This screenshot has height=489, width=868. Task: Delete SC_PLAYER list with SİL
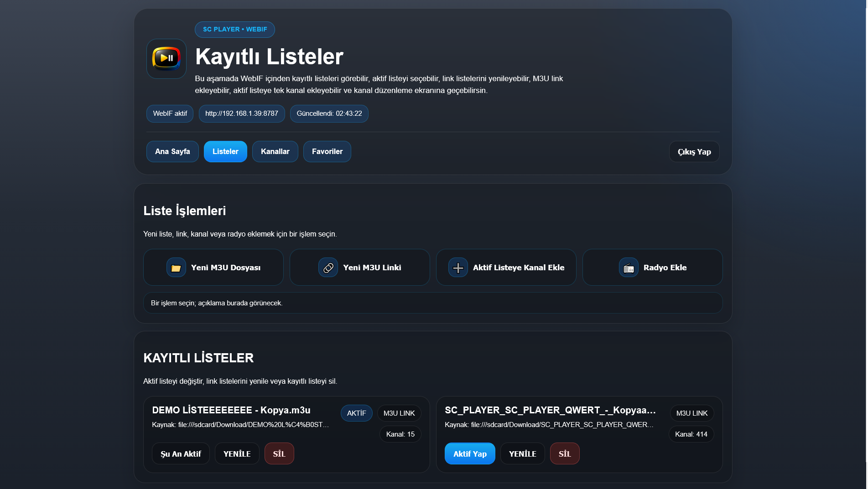click(565, 454)
